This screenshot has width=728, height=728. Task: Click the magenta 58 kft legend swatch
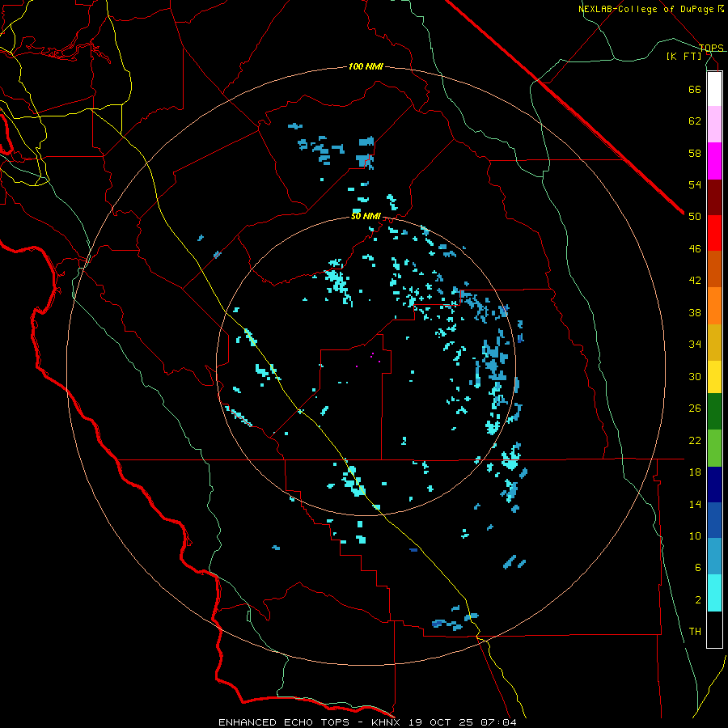coord(714,161)
